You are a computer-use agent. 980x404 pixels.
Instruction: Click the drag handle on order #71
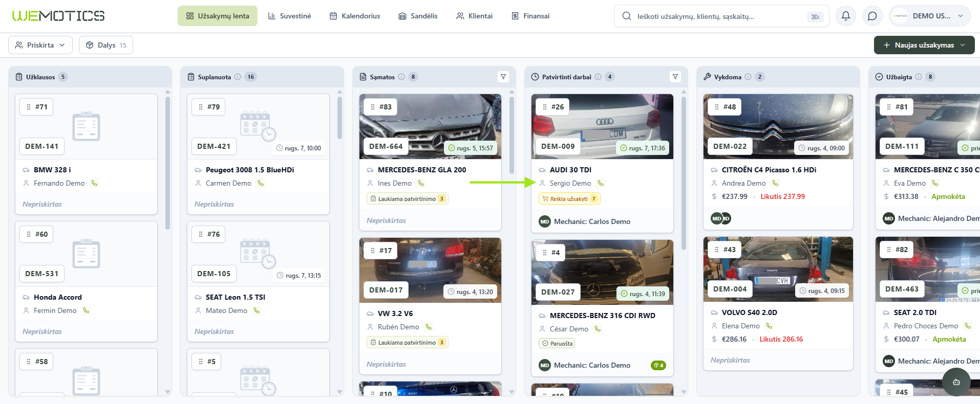(29, 107)
